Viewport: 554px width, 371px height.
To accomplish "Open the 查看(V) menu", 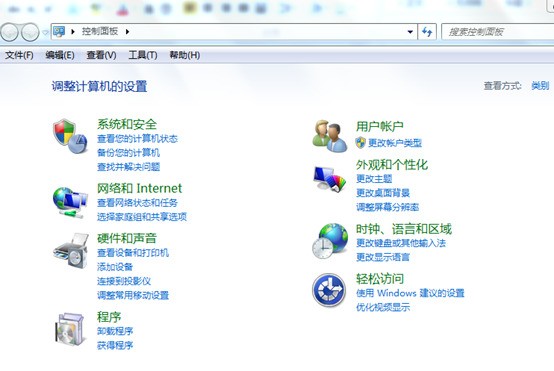I will pyautogui.click(x=101, y=55).
